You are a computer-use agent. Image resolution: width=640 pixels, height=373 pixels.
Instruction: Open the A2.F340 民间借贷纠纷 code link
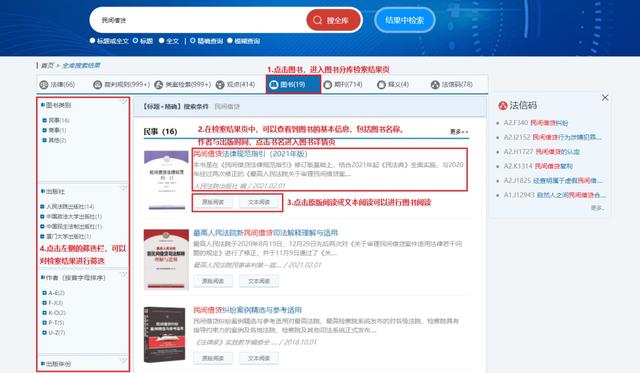click(x=536, y=122)
